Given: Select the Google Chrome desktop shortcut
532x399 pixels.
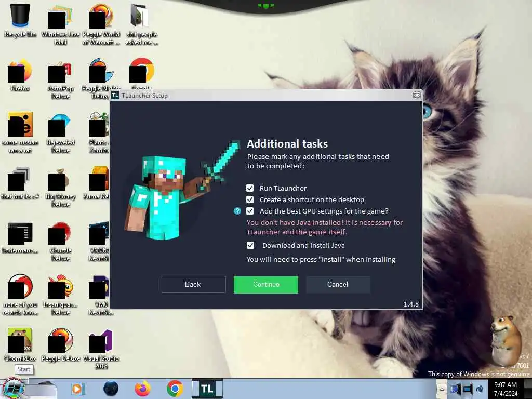Looking at the screenshot, I should (x=141, y=73).
